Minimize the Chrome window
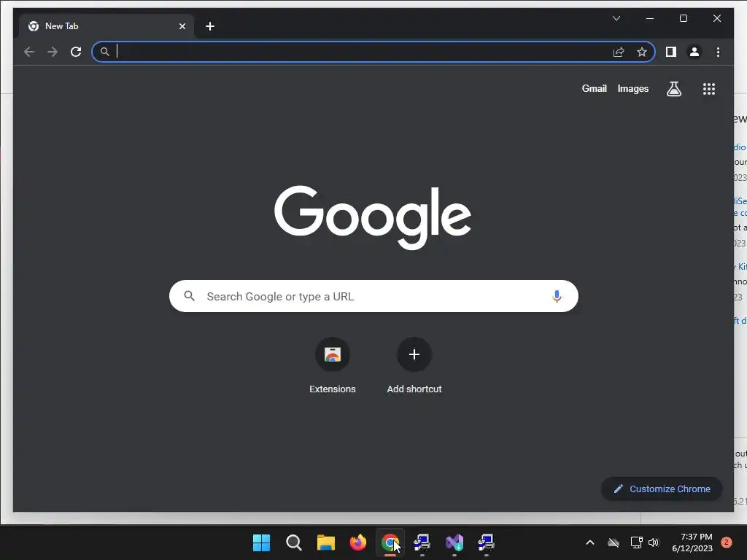Image resolution: width=747 pixels, height=560 pixels. click(650, 18)
